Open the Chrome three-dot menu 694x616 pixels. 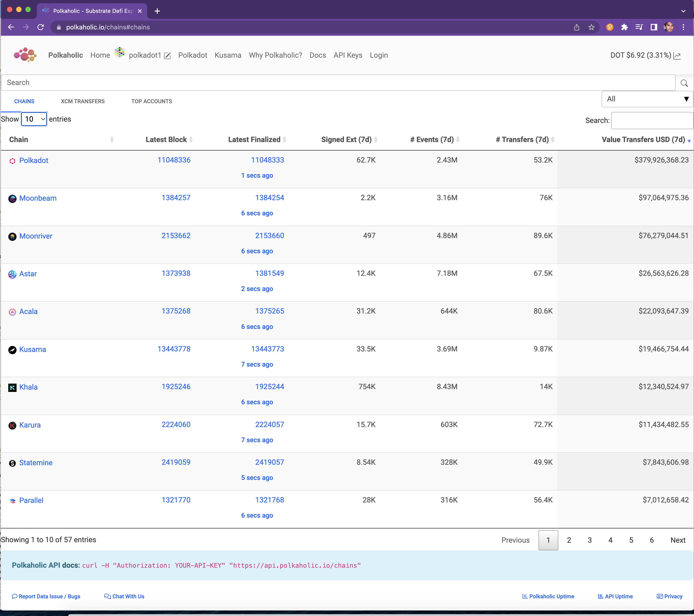(x=683, y=27)
